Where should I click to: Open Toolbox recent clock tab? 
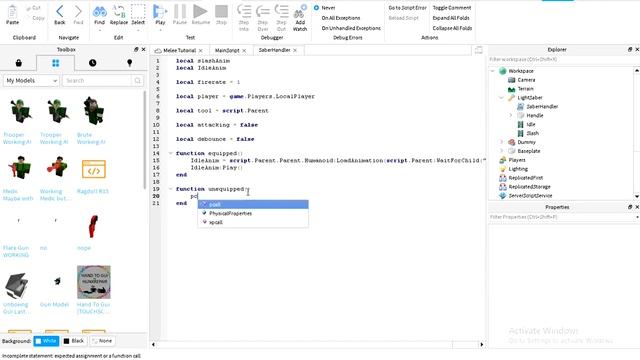pyautogui.click(x=93, y=63)
